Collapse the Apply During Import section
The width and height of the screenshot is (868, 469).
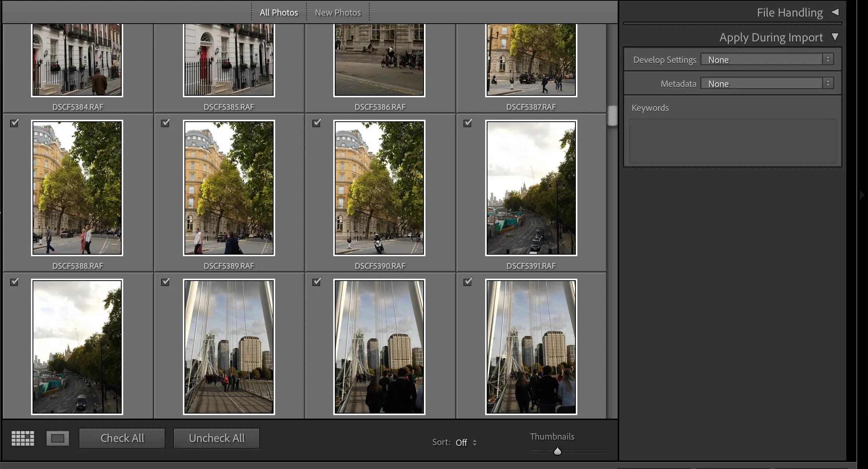[835, 37]
